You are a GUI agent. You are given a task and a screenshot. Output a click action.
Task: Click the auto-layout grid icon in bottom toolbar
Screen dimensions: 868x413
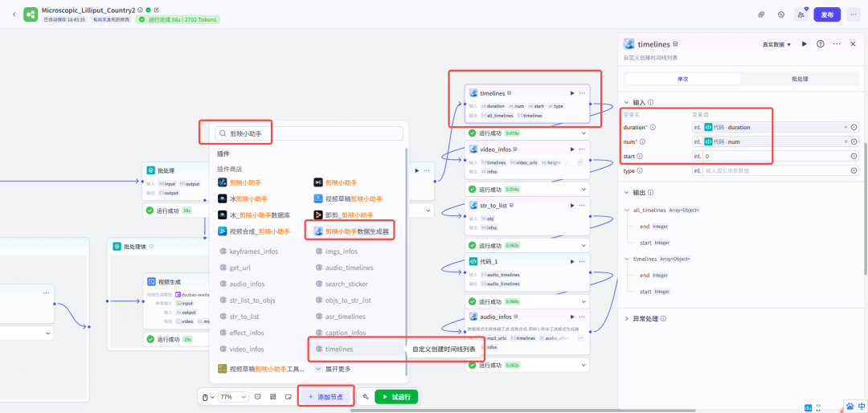point(272,397)
